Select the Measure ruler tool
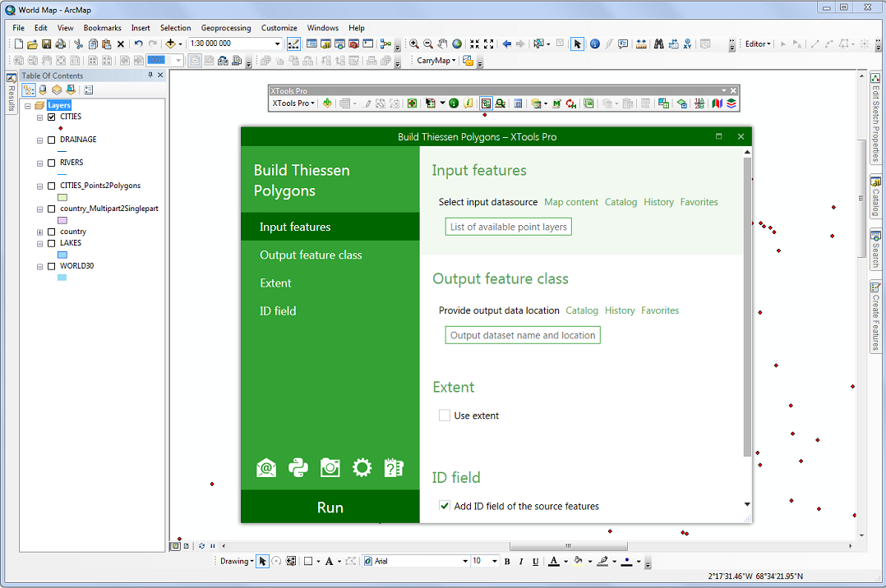This screenshot has height=588, width=886. pyautogui.click(x=641, y=44)
